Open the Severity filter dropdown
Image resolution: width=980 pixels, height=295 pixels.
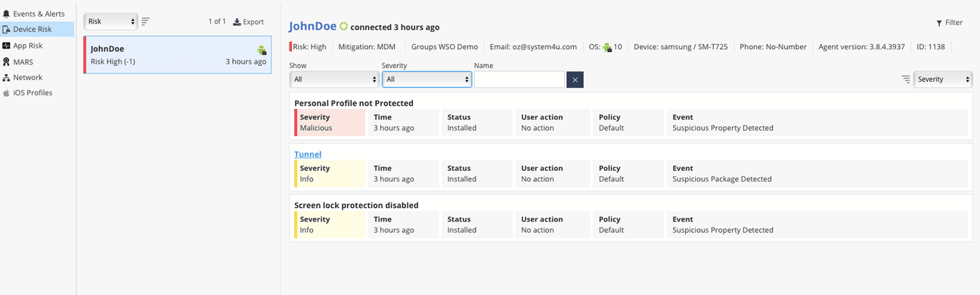click(x=426, y=79)
